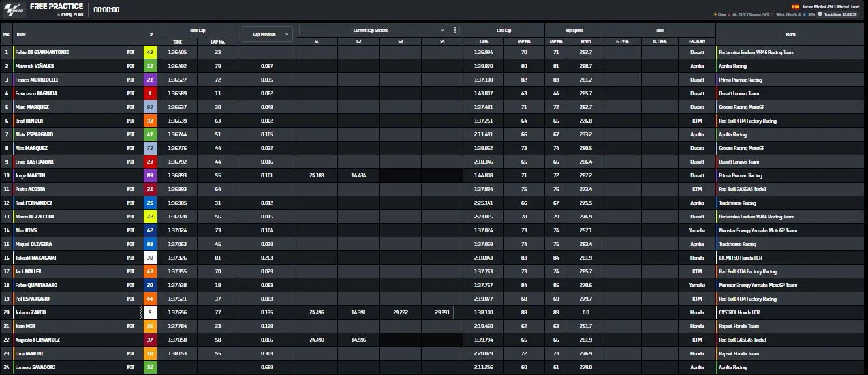Select rider Pedro ACOSTA

31,189
